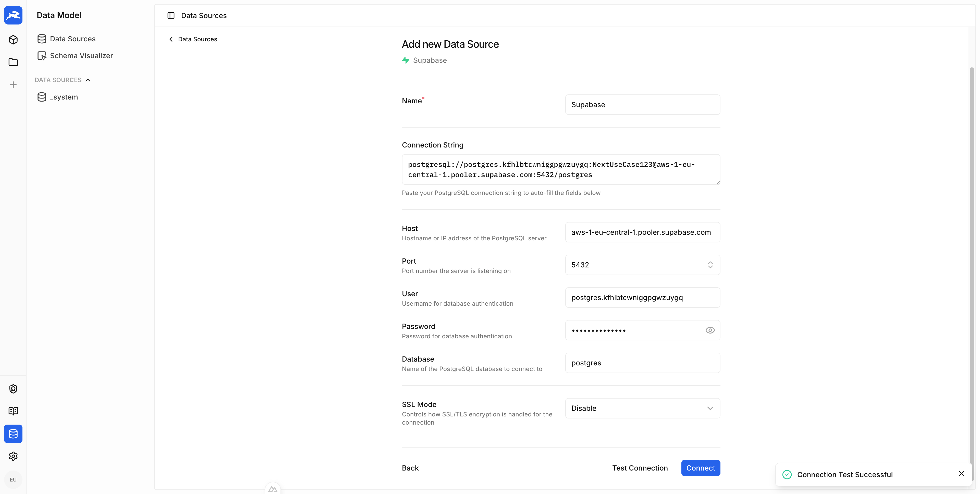This screenshot has width=980, height=494.
Task: Click the app logo icon in sidebar
Action: tap(13, 15)
